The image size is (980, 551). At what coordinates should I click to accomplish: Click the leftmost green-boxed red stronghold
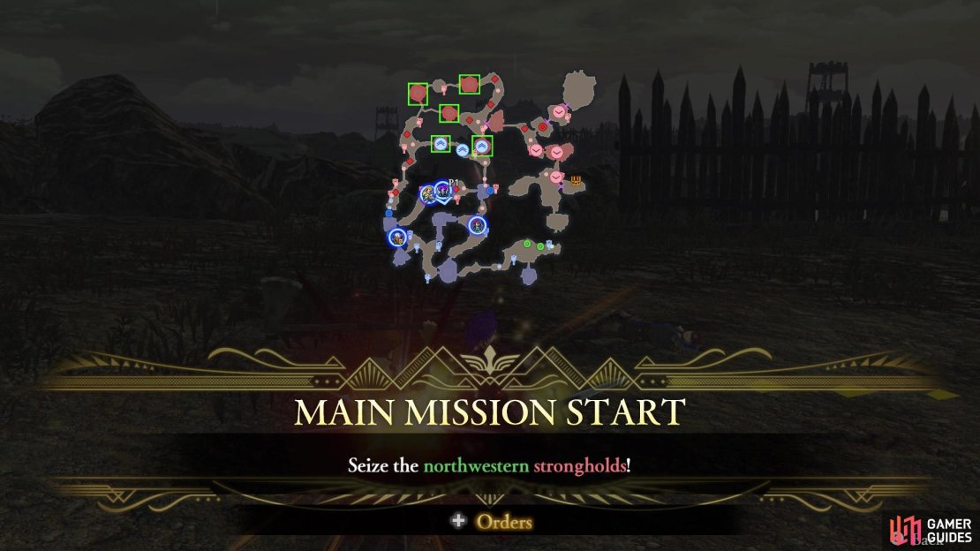pyautogui.click(x=418, y=94)
